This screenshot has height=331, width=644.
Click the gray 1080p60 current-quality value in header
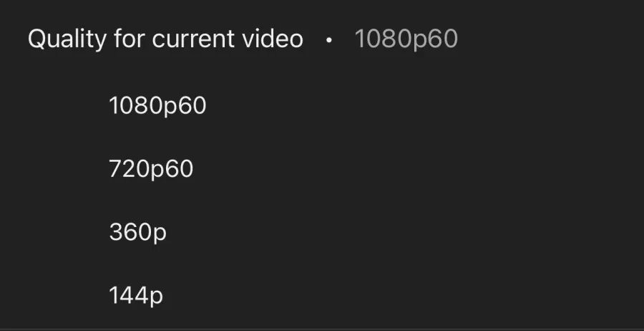(x=406, y=39)
